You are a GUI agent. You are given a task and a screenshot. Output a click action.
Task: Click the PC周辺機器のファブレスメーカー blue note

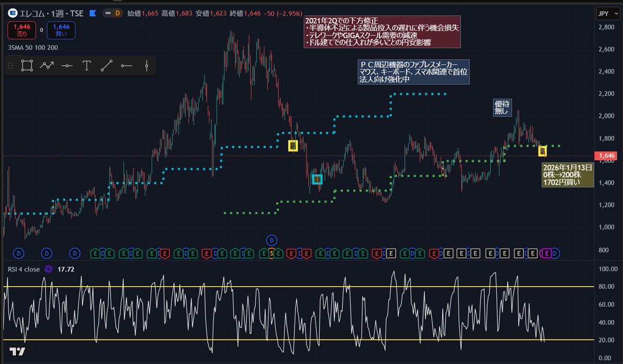tap(413, 73)
